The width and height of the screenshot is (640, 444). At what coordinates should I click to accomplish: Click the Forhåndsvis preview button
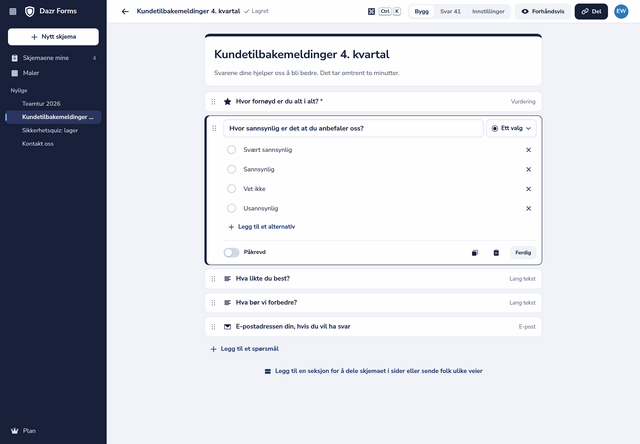tap(543, 11)
